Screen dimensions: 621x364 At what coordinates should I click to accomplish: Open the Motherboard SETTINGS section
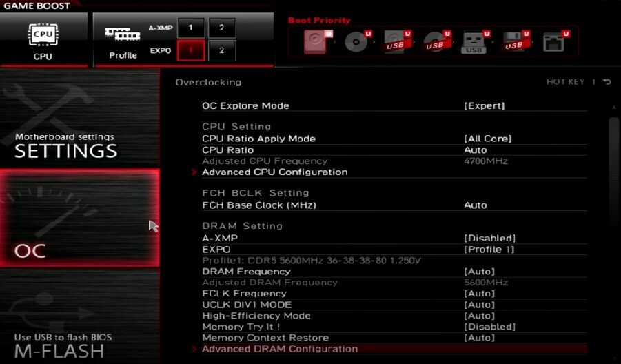66,145
